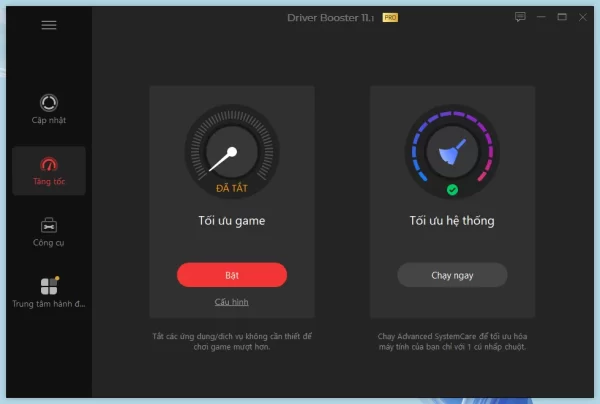Click the game boost speedometer gauge
Image resolution: width=600 pixels, height=404 pixels.
(232, 151)
